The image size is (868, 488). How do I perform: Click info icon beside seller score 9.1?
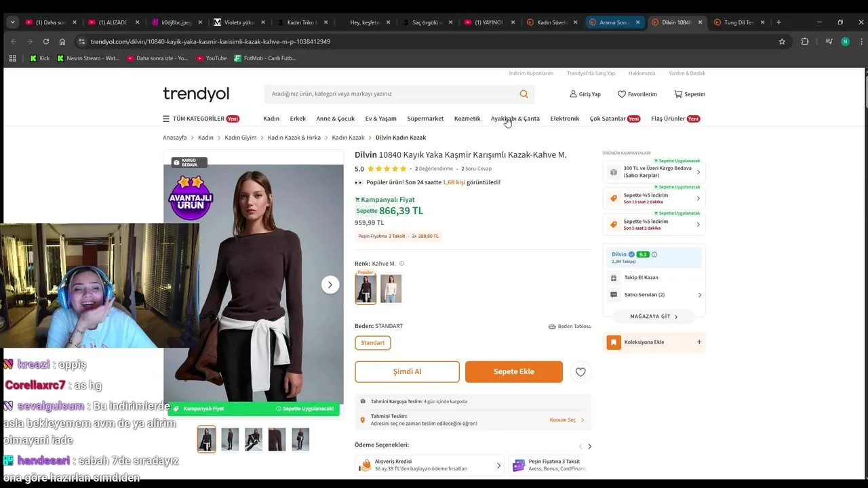(654, 255)
